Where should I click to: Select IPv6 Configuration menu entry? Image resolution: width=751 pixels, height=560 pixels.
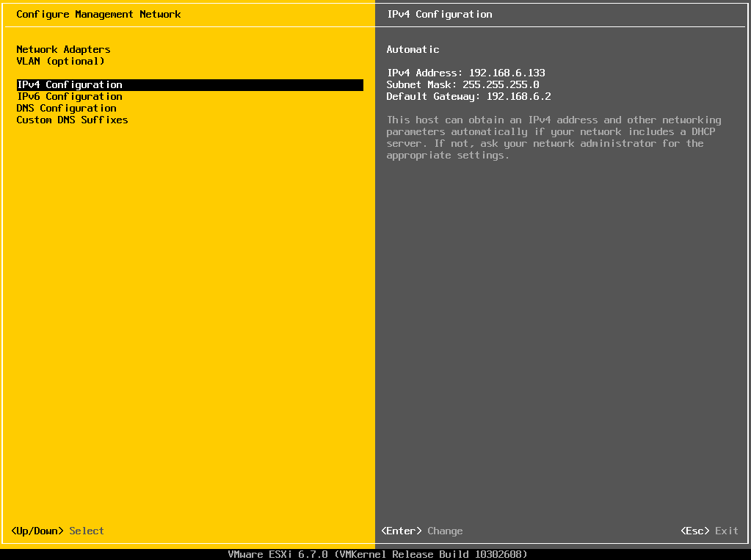pyautogui.click(x=69, y=96)
